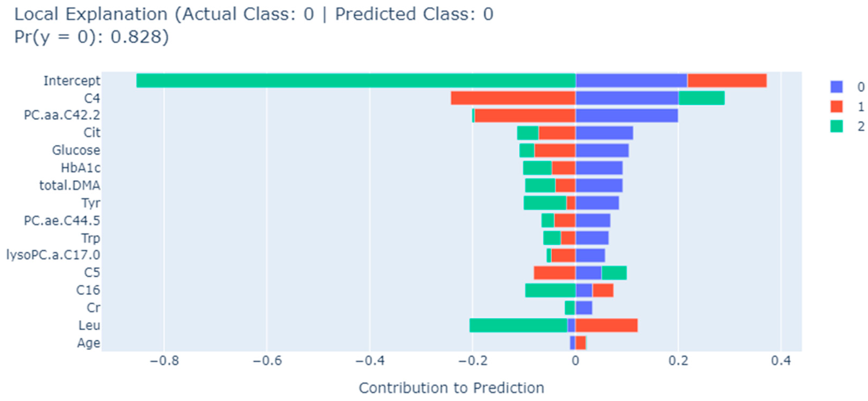Click the red segment of the Intercept bar

pyautogui.click(x=727, y=80)
